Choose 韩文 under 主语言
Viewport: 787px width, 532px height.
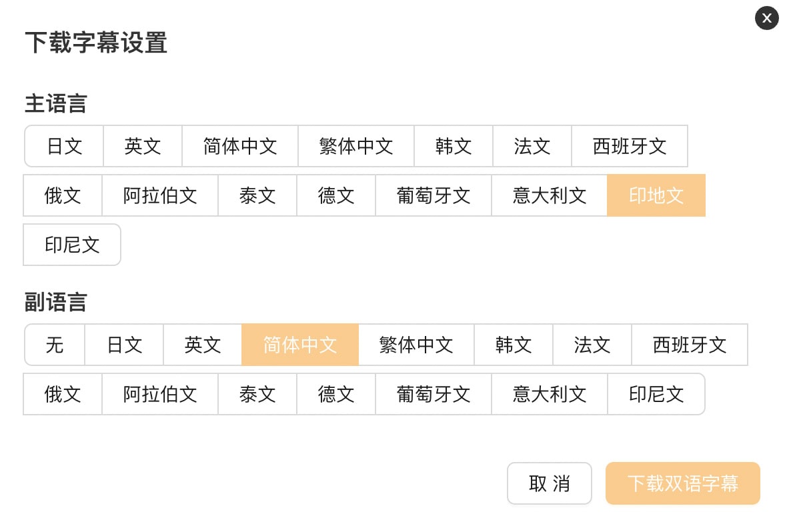[x=453, y=146]
